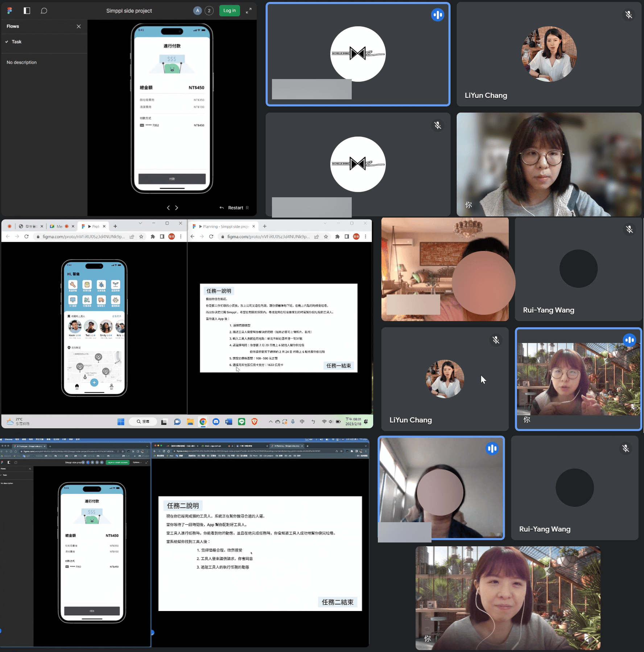Enter fullscreen using the expand arrows icon
Viewport: 644px width, 652px height.
(248, 11)
